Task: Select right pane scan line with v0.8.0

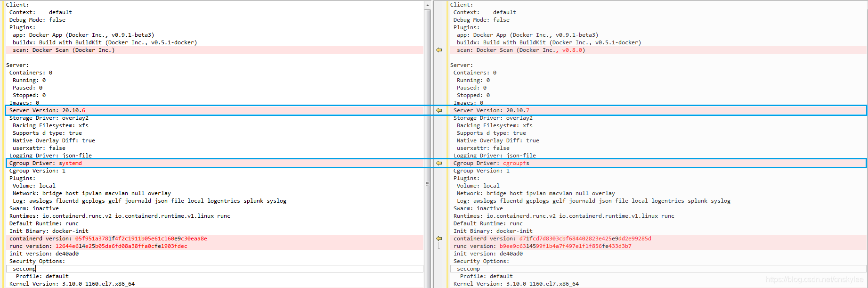Action: coord(521,50)
